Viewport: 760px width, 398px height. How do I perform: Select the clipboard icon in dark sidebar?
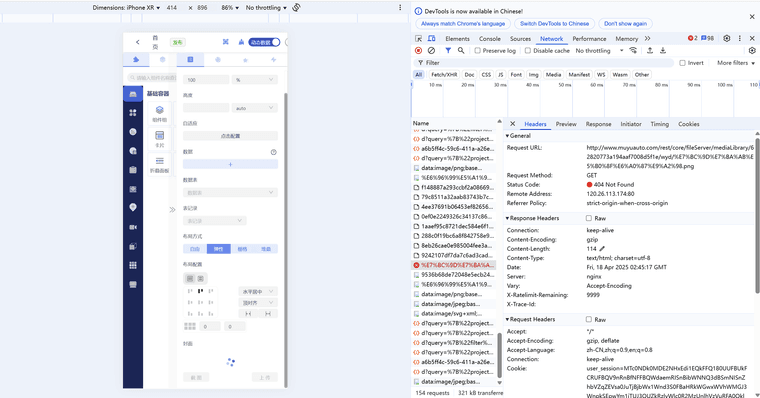coord(133,170)
